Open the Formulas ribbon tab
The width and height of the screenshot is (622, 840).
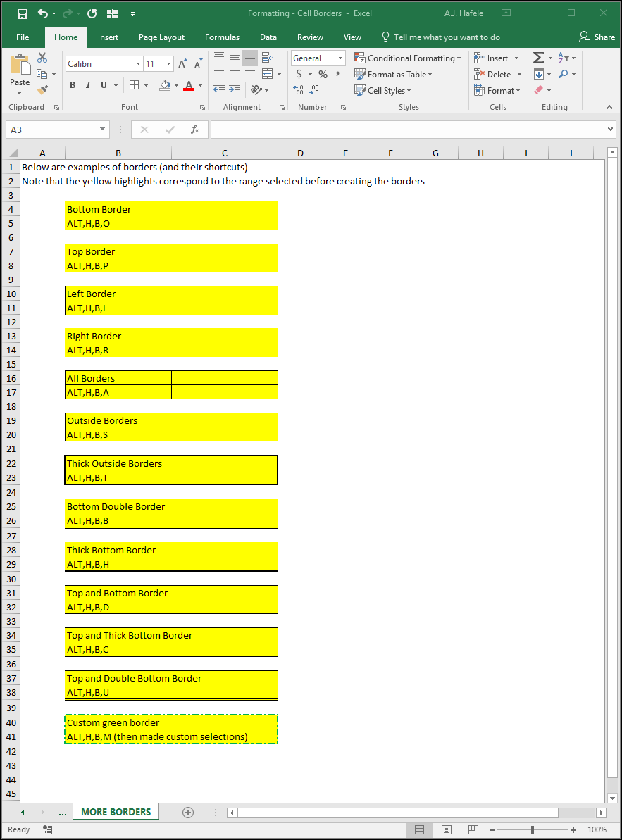click(222, 37)
